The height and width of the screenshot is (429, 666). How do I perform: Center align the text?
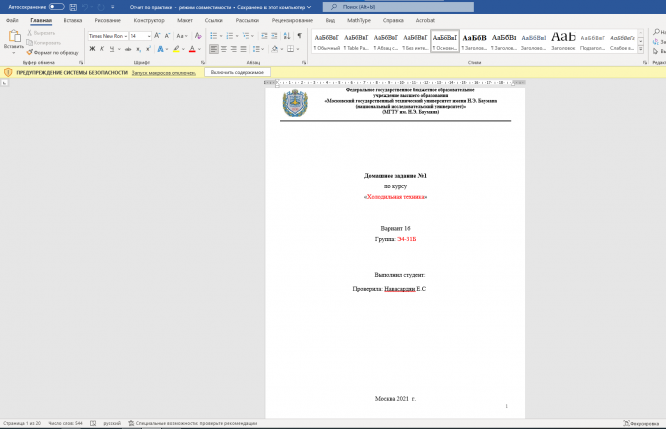click(x=224, y=49)
